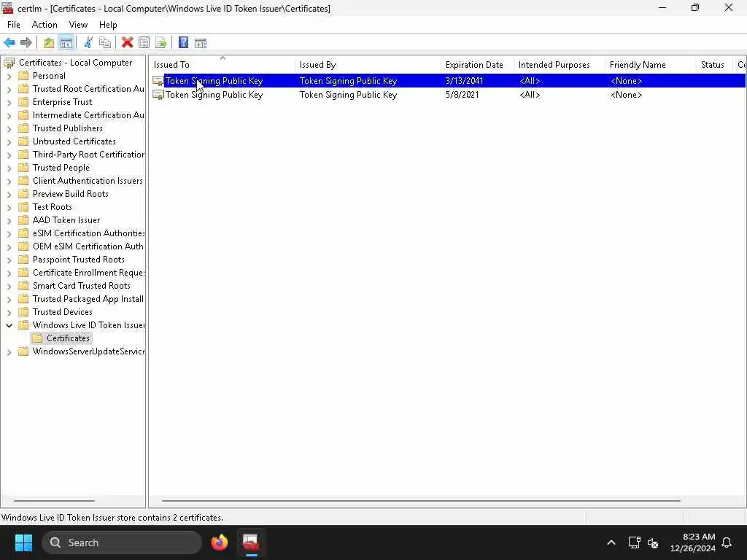Go up one level with folder icon

[49, 43]
